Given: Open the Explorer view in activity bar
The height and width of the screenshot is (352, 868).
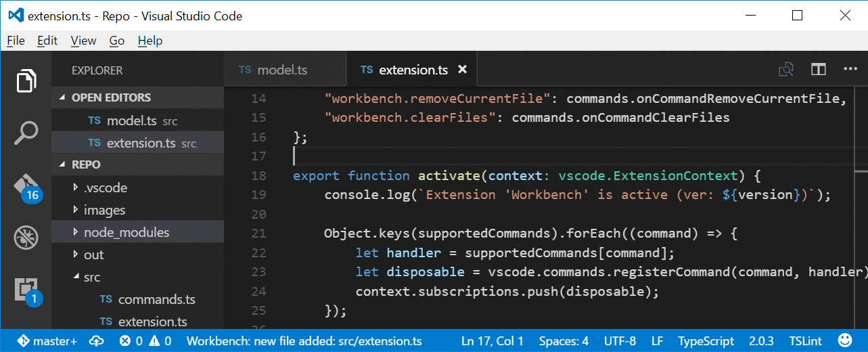Looking at the screenshot, I should [x=26, y=81].
